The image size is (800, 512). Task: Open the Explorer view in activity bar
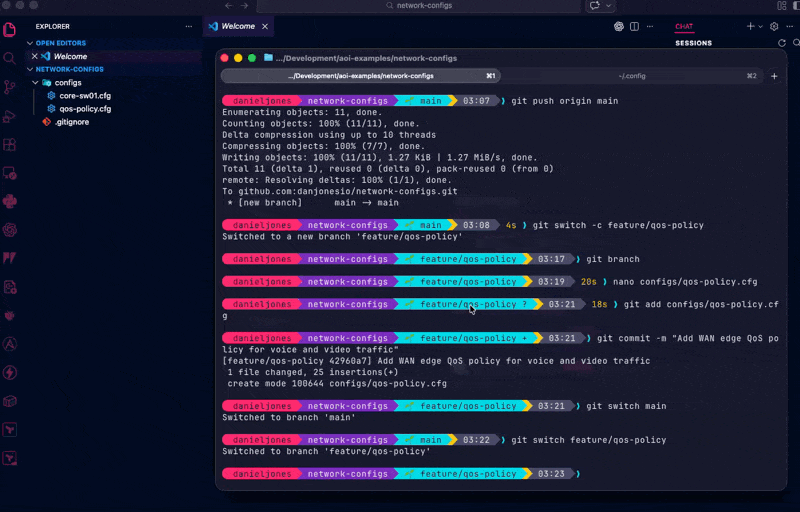(10, 28)
